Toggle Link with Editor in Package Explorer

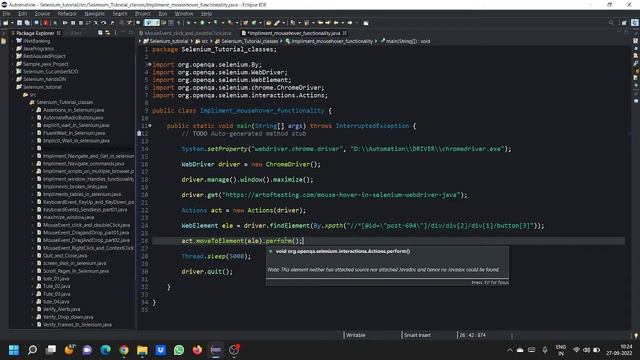click(108, 33)
